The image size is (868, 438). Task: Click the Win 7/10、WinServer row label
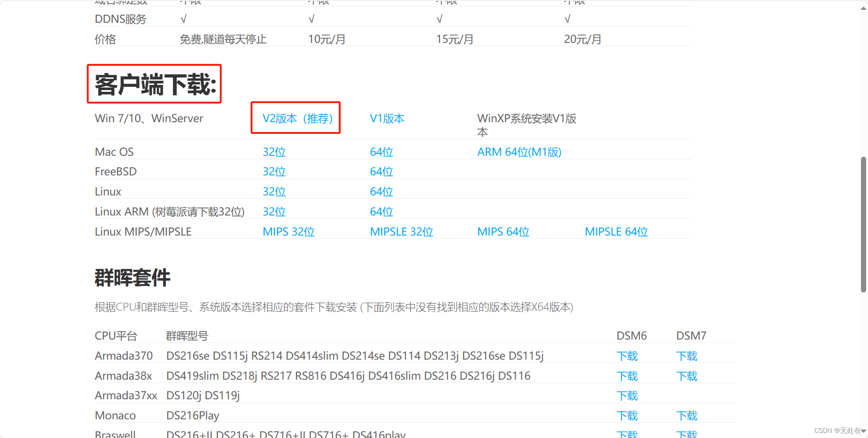(149, 118)
